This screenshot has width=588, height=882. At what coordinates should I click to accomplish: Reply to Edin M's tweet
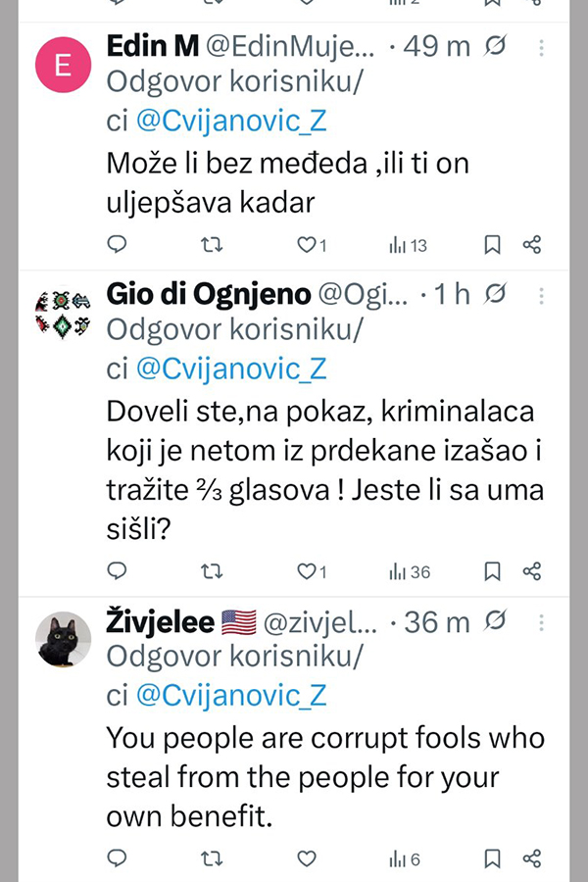pos(117,245)
